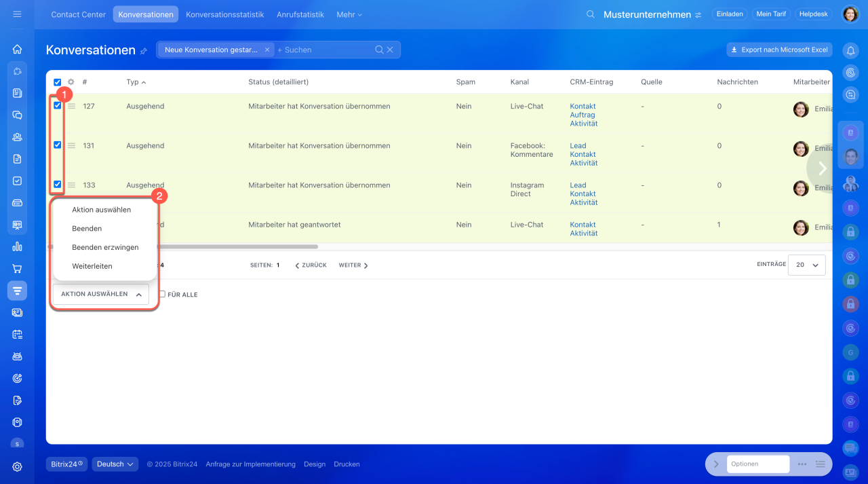Click the Drucken link in footer
Viewport: 868px width, 484px height.
pyautogui.click(x=347, y=464)
